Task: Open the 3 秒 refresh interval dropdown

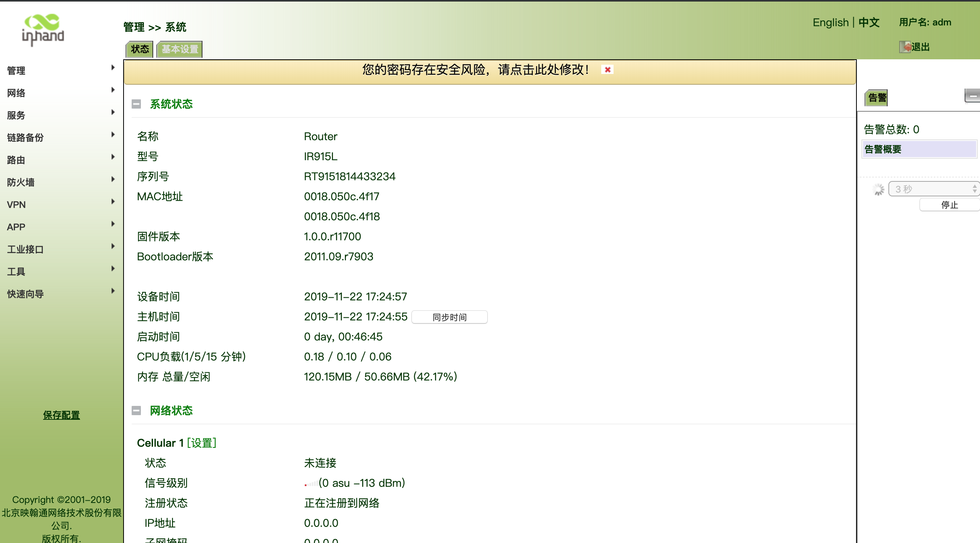Action: (x=934, y=189)
